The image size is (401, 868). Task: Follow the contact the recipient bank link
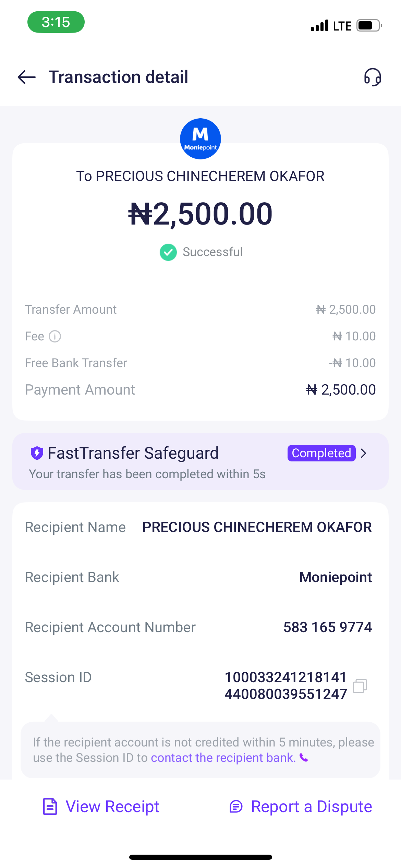(223, 758)
